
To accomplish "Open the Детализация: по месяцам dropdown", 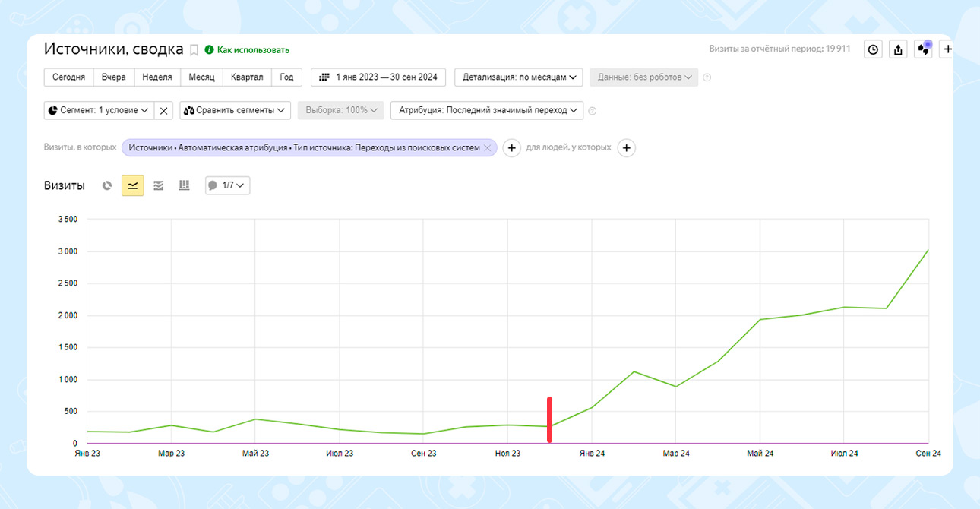I will 519,77.
